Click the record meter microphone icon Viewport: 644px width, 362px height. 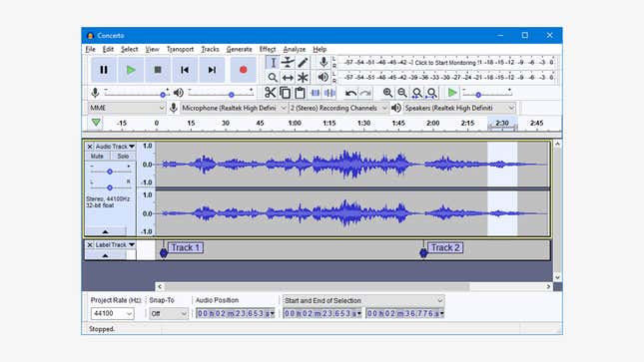tap(323, 62)
